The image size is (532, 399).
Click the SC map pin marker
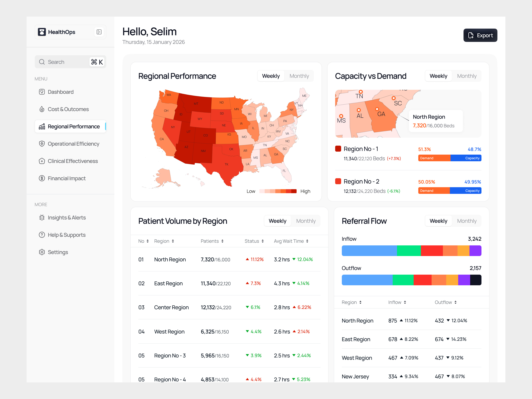coord(394,98)
